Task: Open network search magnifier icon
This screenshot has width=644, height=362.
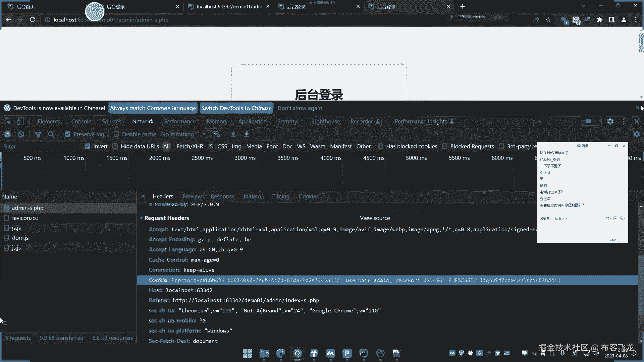Action: click(51, 134)
